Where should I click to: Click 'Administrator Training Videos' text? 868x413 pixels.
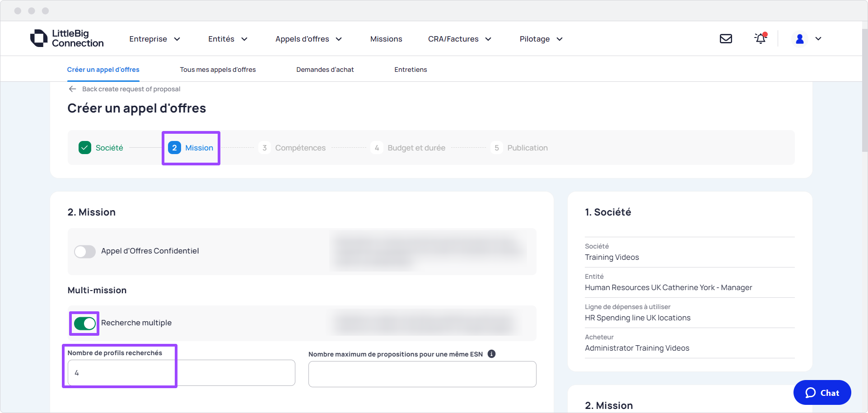[637, 348]
